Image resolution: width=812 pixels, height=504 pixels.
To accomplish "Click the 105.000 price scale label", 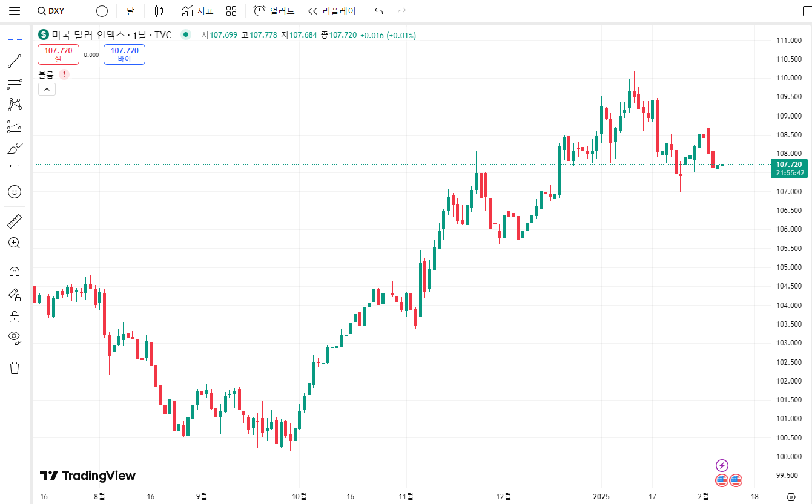I will (x=789, y=267).
